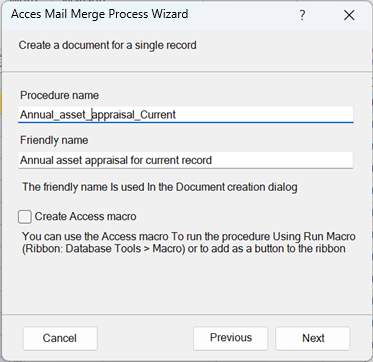Viewport: 373px width, 362px height.
Task: Enable the Create Access macro checkbox
Action: 25,217
